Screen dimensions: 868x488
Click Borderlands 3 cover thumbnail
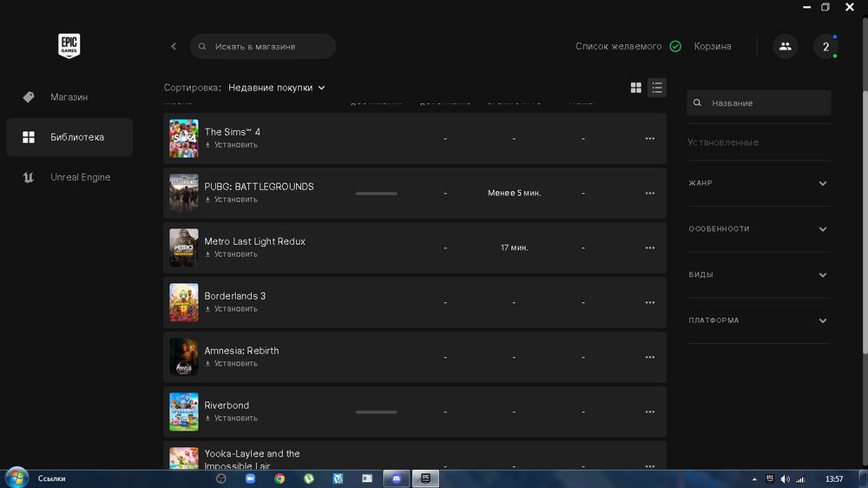pyautogui.click(x=184, y=302)
